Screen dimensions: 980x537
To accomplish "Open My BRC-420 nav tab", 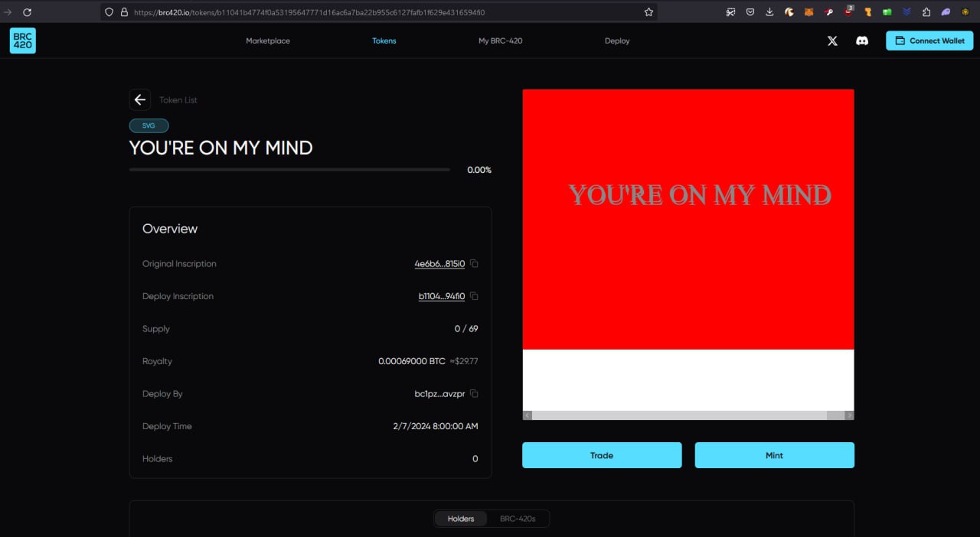I will (x=501, y=41).
